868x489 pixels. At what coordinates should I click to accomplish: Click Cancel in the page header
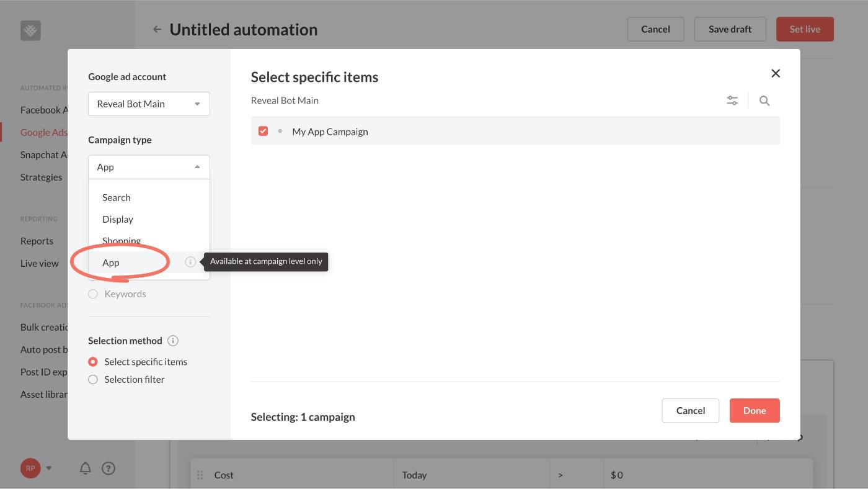[x=655, y=29]
